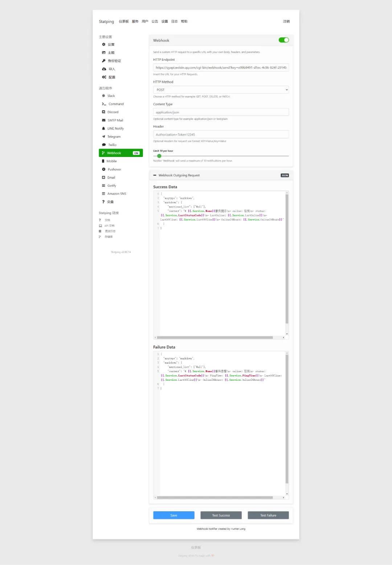392x565 pixels.
Task: Open the HTTP Method dropdown showing POST
Action: (221, 90)
